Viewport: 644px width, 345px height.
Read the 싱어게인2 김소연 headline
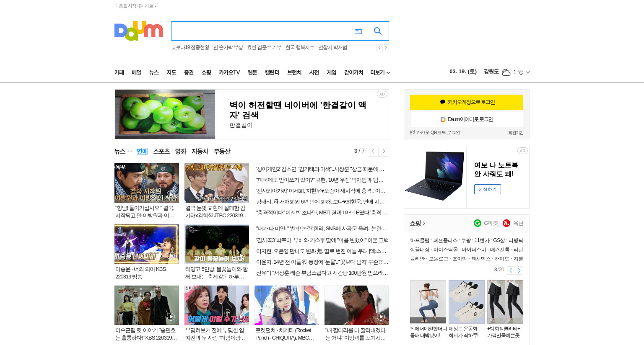pyautogui.click(x=320, y=169)
